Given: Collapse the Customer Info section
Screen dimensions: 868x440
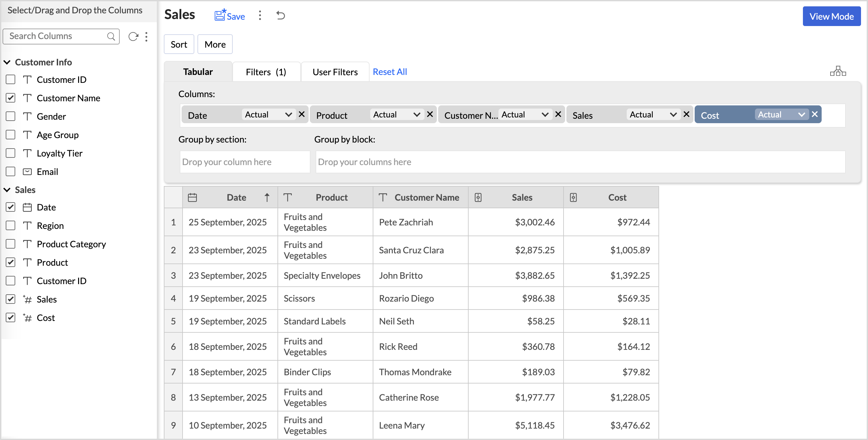Looking at the screenshot, I should [x=7, y=62].
